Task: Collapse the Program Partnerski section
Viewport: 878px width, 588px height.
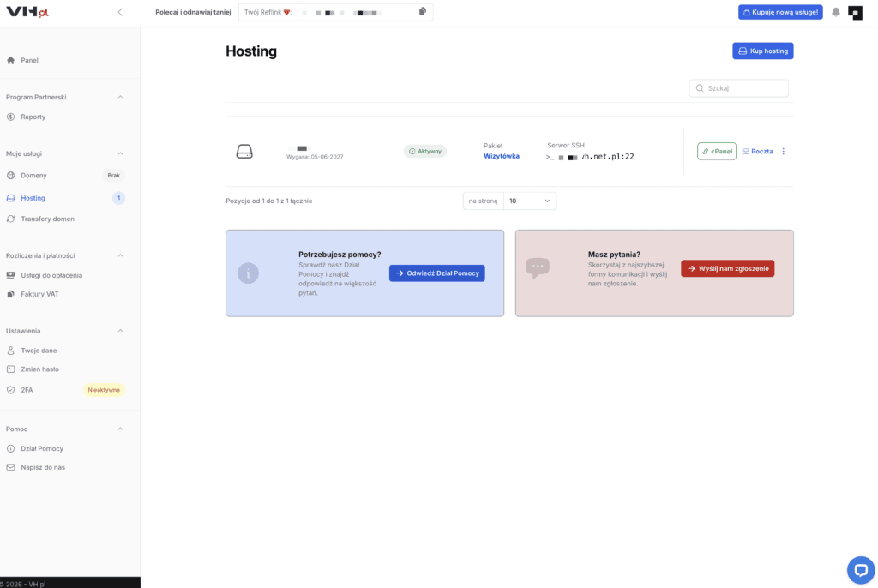Action: point(120,97)
